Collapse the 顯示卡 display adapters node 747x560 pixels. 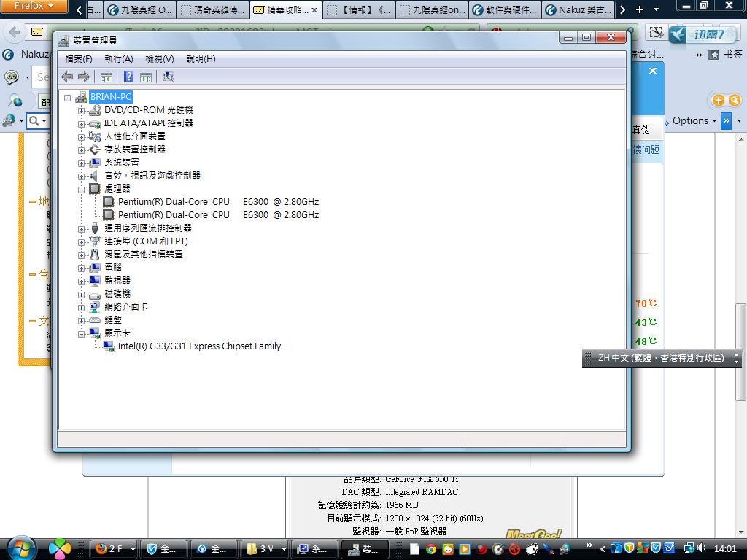[82, 333]
